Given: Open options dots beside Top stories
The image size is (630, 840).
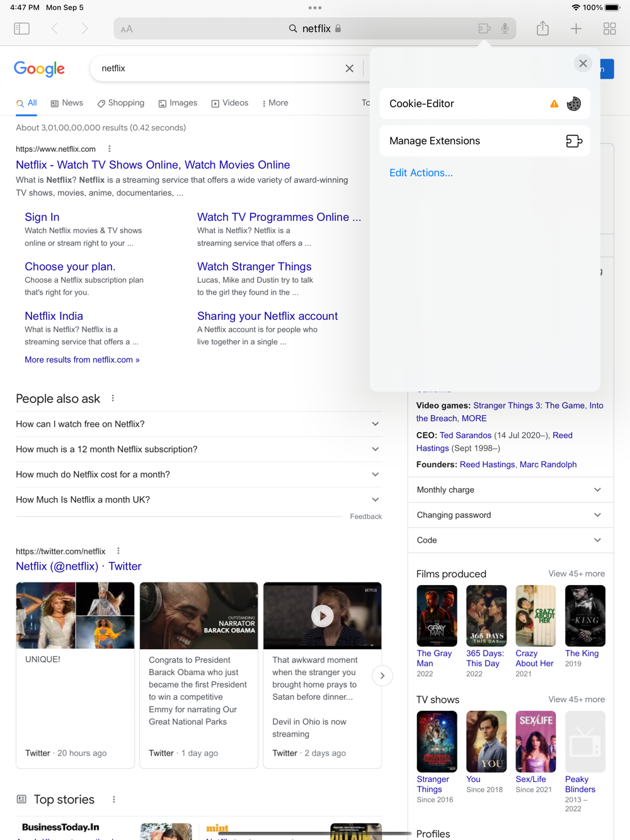Looking at the screenshot, I should pos(114,799).
